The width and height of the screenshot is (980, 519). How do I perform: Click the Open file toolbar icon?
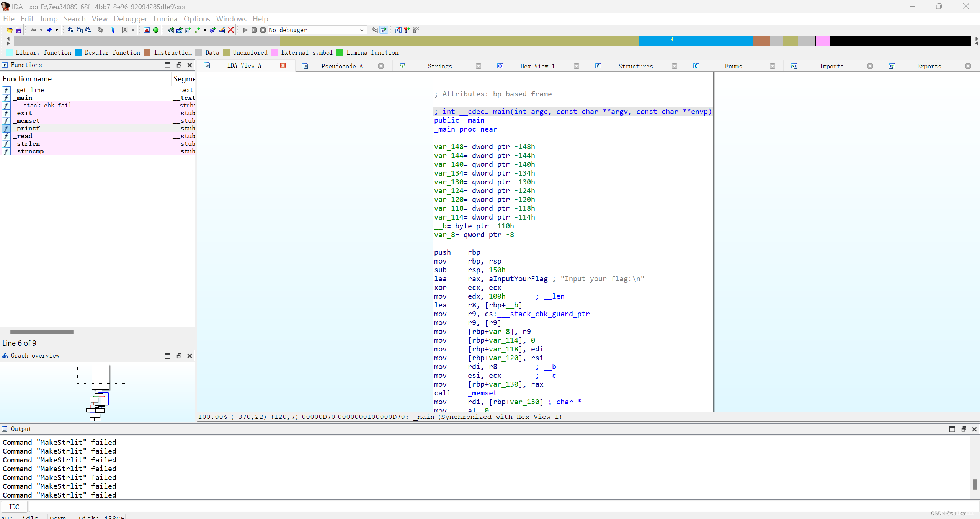[9, 30]
